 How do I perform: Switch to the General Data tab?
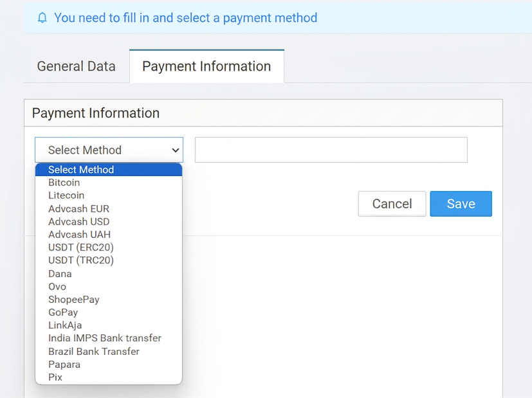click(x=77, y=66)
